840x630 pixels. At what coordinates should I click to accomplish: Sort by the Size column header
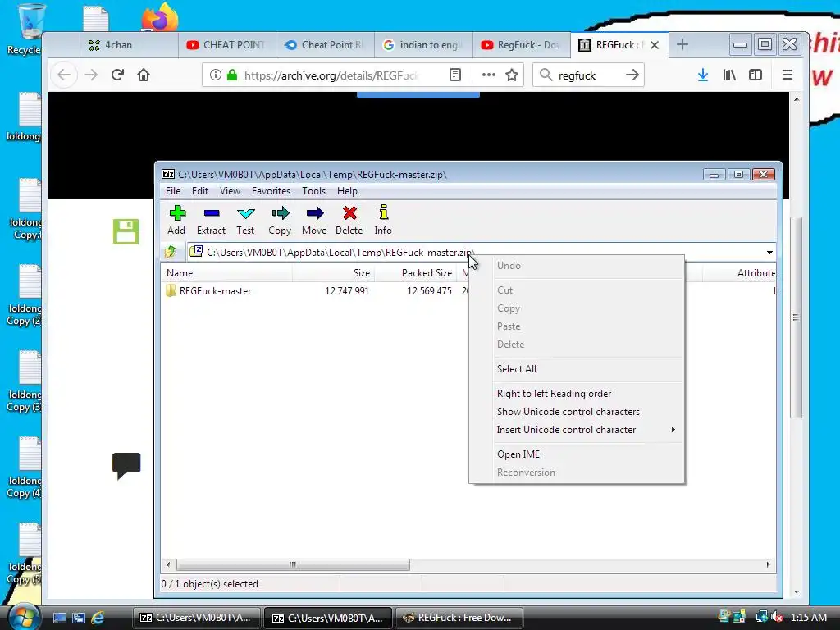(x=333, y=272)
